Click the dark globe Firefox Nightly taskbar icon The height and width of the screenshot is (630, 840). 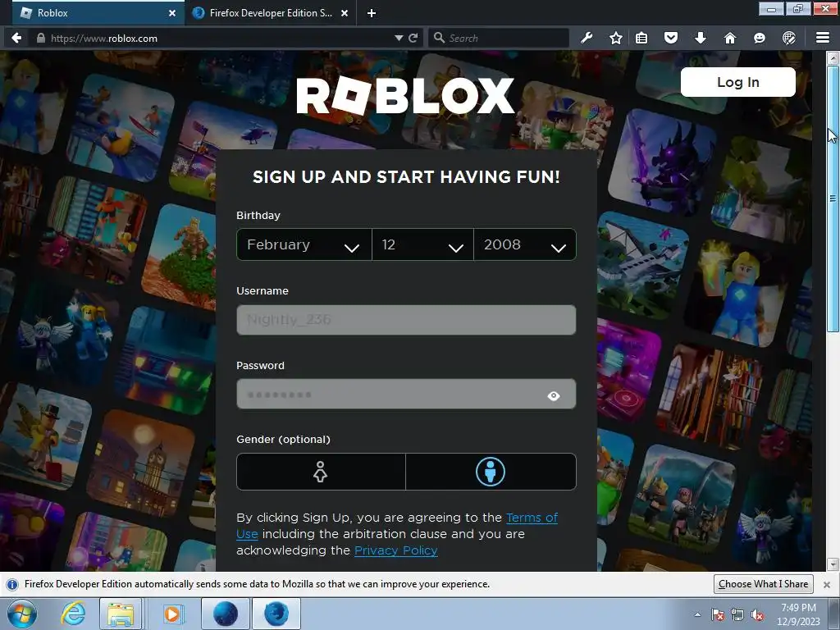point(226,614)
